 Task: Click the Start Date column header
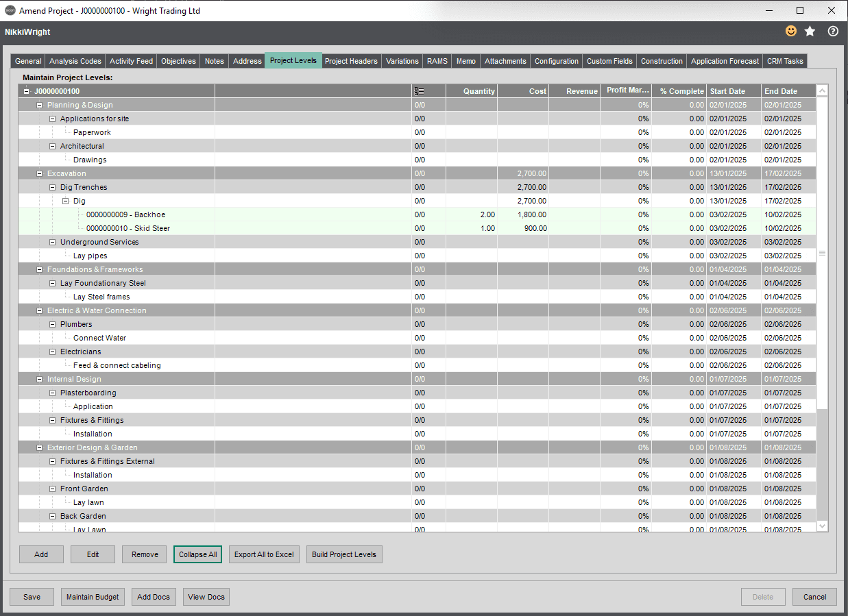pyautogui.click(x=734, y=91)
